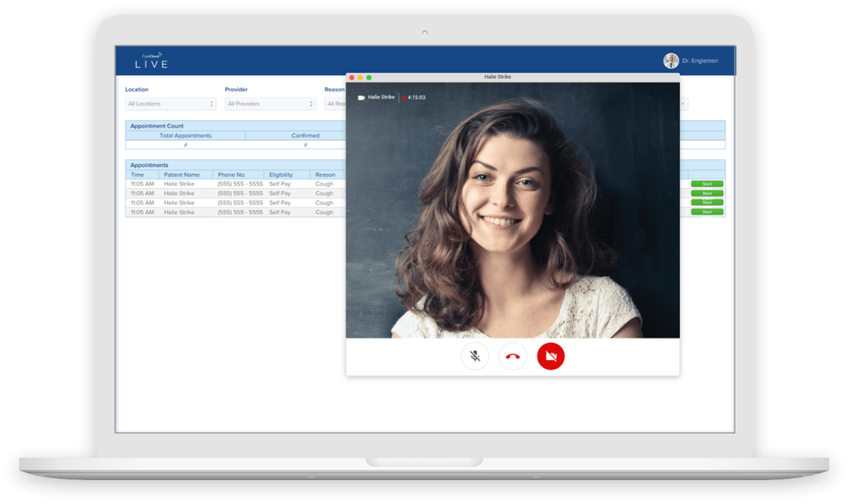The image size is (848, 504).
Task: Expand the All Providers dropdown
Action: (270, 104)
